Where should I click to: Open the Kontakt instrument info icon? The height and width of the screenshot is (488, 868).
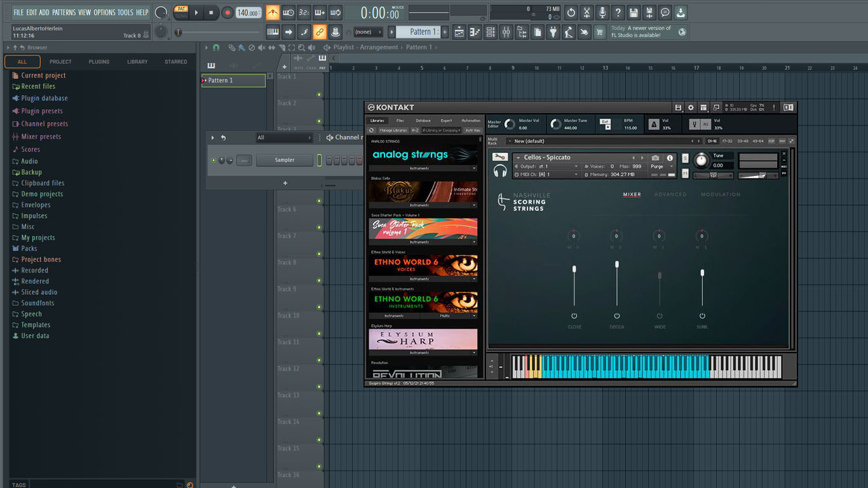(x=670, y=158)
